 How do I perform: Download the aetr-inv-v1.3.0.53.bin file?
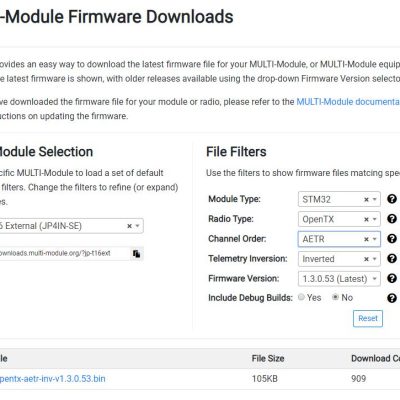tap(53, 379)
